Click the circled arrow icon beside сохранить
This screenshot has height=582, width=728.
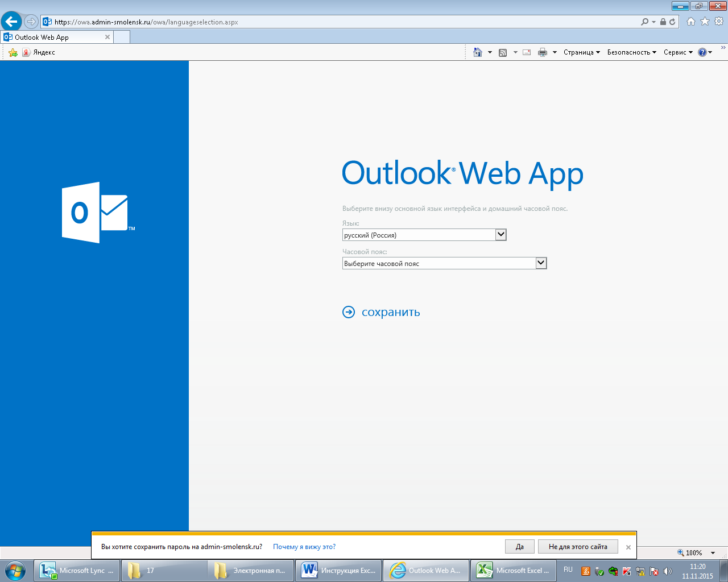349,312
